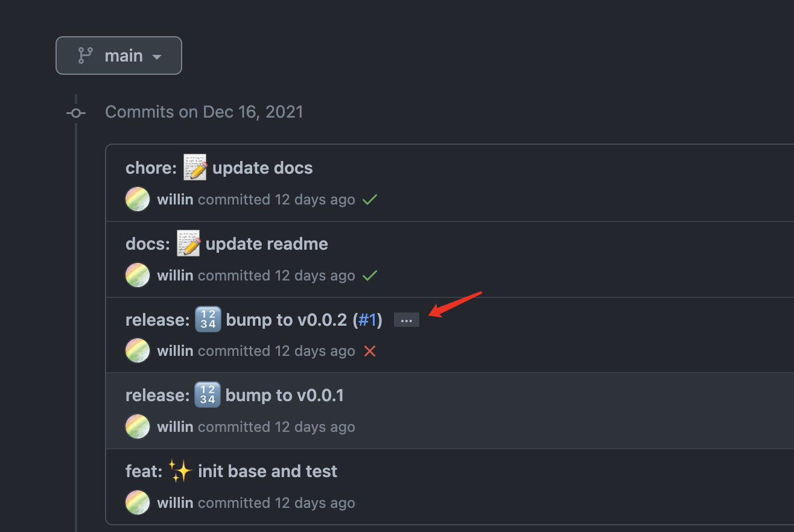Click the green checkmark on 'chore: update docs'
The image size is (794, 532).
(x=370, y=199)
